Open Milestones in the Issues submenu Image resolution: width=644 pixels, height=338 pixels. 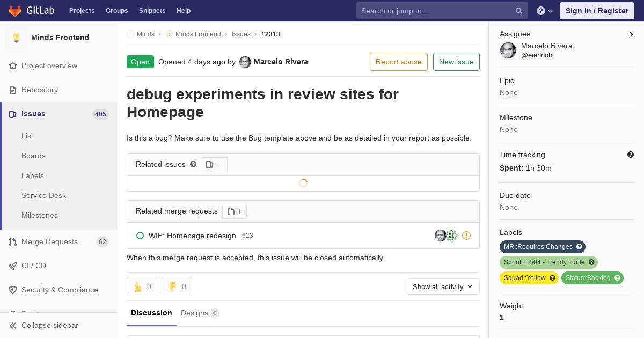(40, 215)
